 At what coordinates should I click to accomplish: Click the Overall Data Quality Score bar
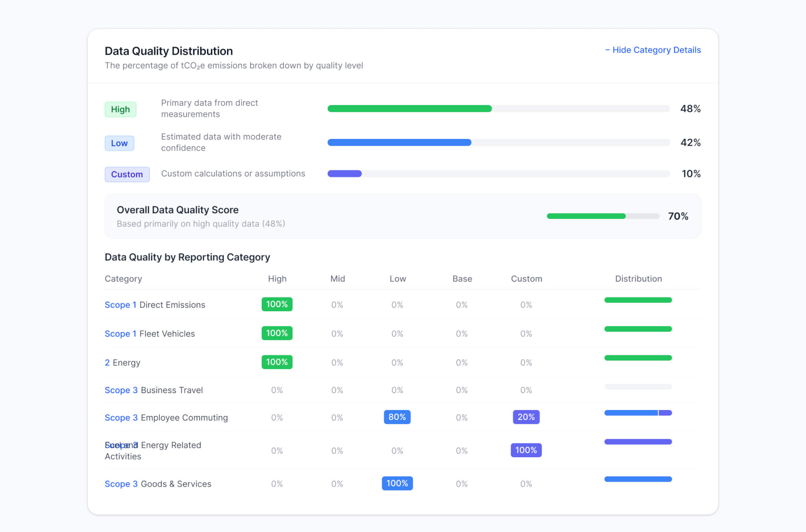603,216
